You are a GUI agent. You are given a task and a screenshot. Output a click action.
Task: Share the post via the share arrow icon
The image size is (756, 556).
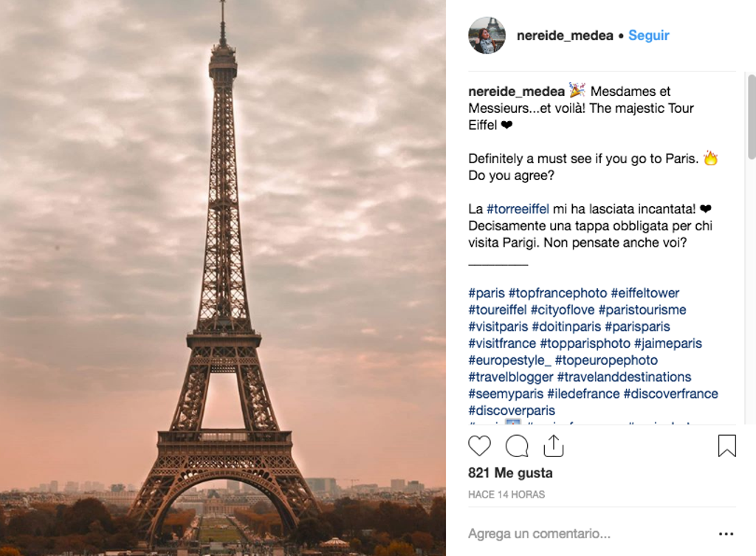(553, 446)
